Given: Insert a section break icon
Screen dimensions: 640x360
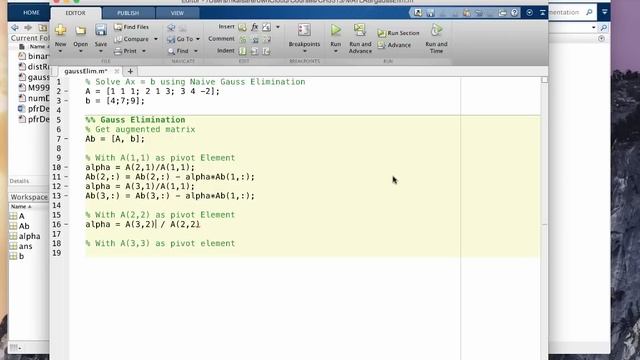Looking at the screenshot, I should point(242,27).
